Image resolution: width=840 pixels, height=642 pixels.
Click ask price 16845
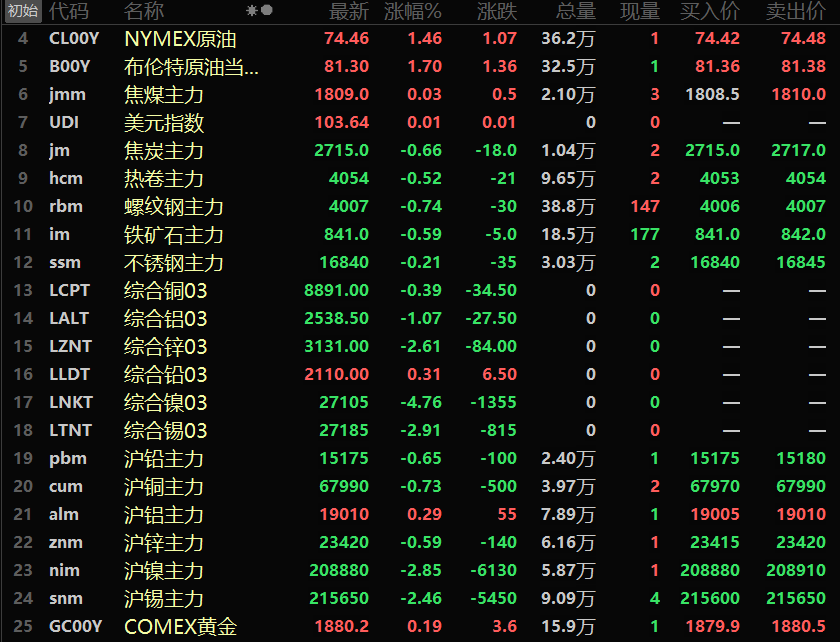[x=801, y=263]
